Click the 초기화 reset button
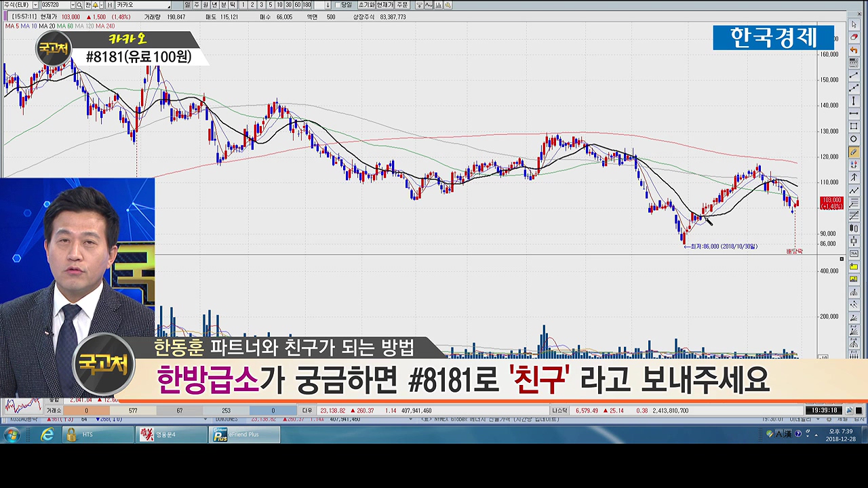 367,5
